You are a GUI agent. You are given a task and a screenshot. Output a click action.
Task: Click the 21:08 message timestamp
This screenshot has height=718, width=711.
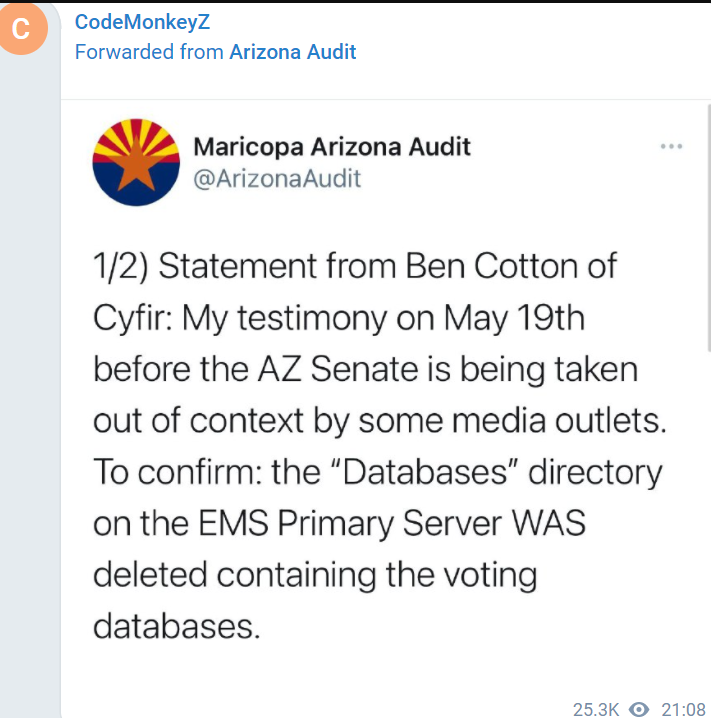[x=683, y=709]
